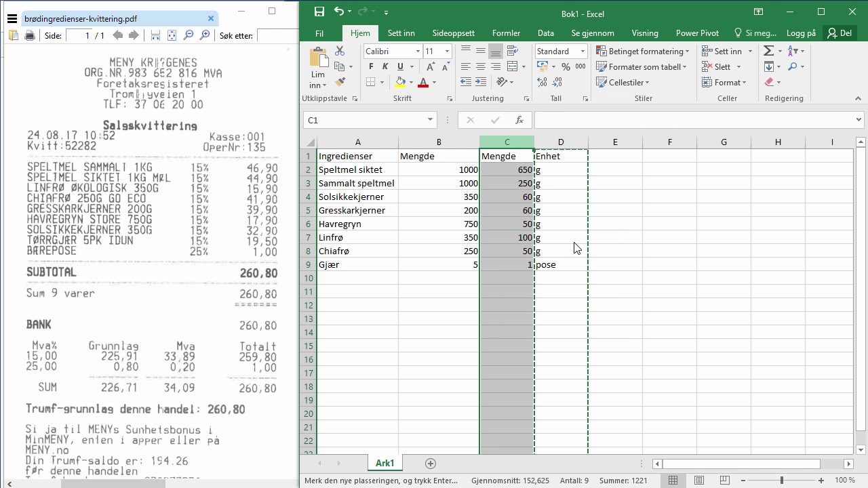The width and height of the screenshot is (868, 488).
Task: Click Format cells button
Action: tap(724, 82)
